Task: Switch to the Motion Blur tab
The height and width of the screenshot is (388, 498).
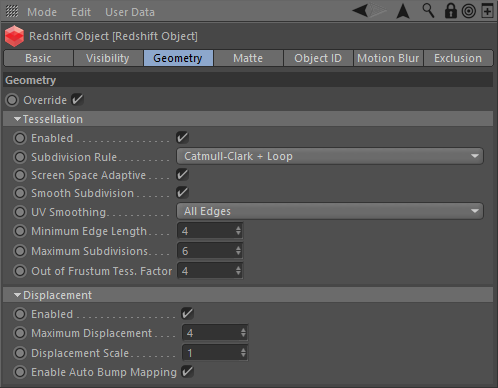Action: tap(388, 58)
